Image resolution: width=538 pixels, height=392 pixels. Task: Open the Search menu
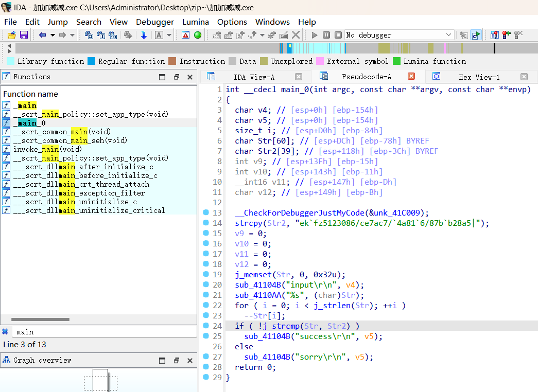(89, 22)
